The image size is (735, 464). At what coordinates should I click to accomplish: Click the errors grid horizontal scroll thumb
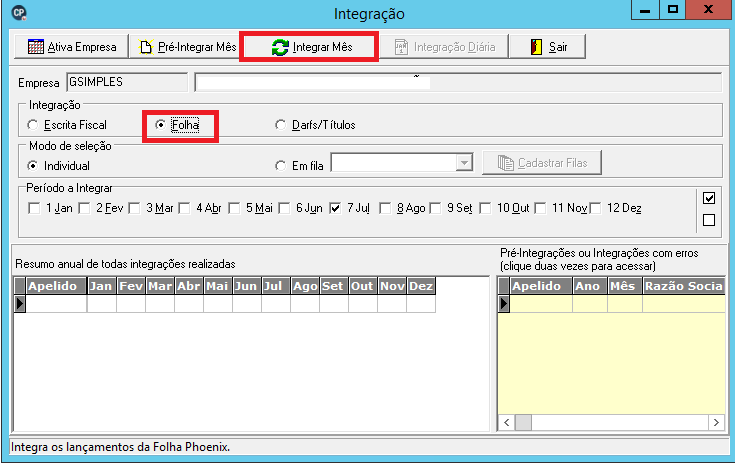[523, 422]
